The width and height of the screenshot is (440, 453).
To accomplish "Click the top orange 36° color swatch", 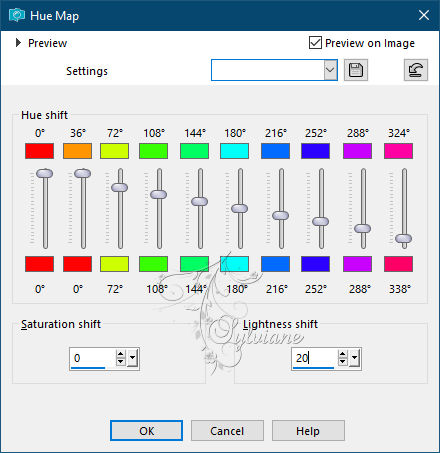I will 77,151.
